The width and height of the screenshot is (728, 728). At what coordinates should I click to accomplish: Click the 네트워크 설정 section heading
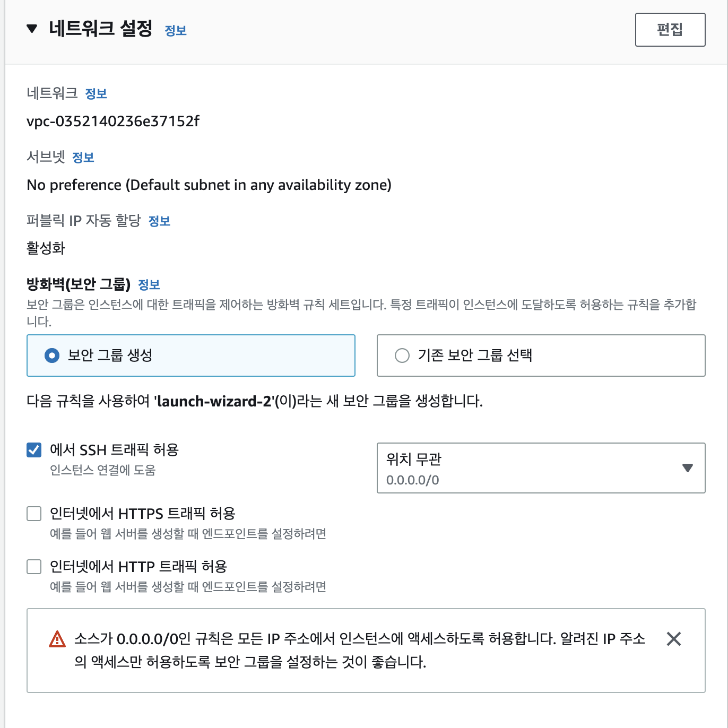click(x=101, y=29)
